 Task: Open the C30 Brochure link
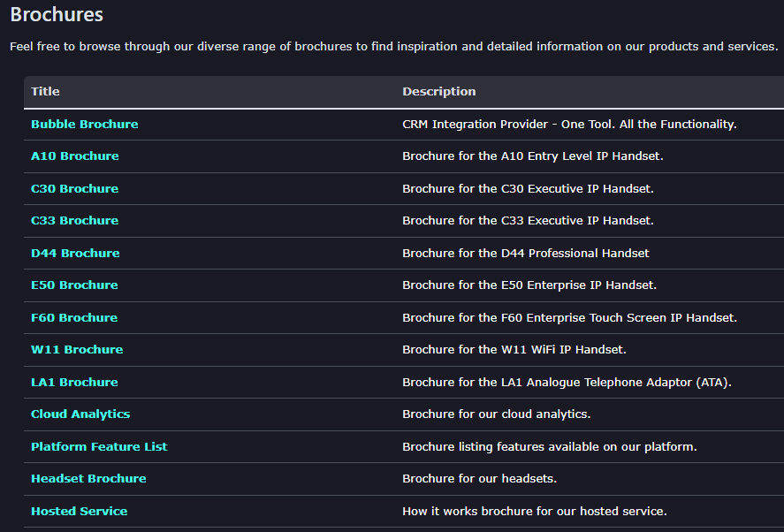74,188
